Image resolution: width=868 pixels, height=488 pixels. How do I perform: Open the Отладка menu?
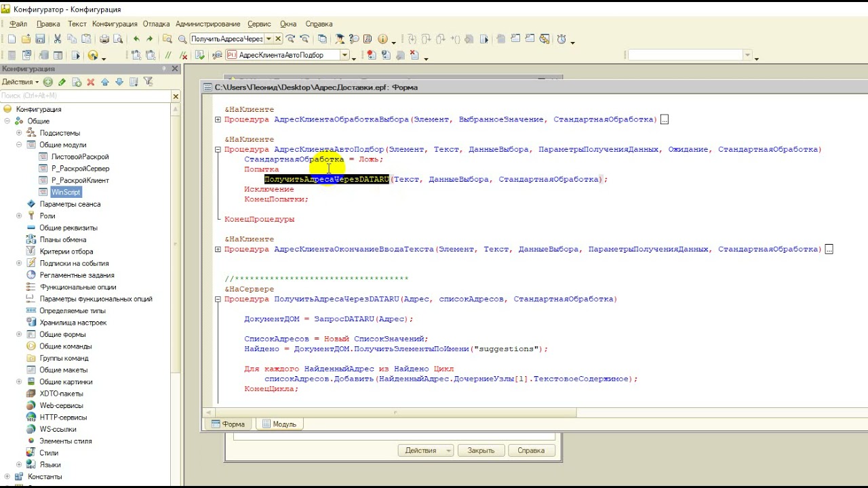click(157, 24)
